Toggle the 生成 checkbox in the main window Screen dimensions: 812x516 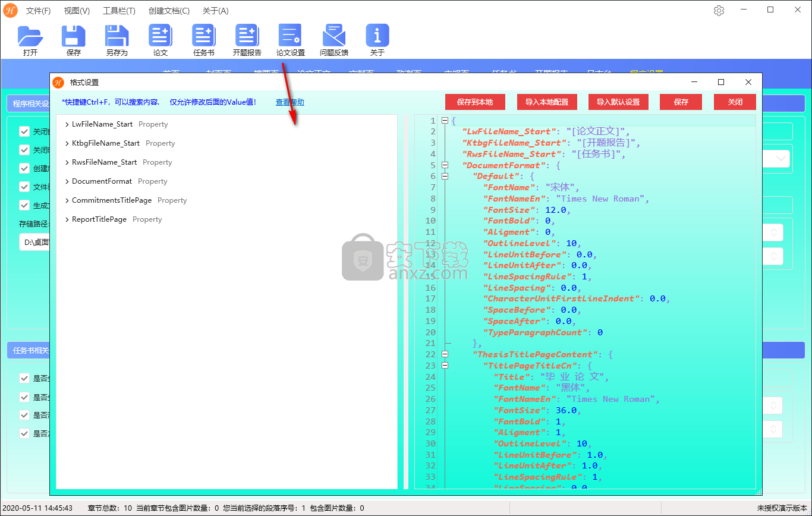24,205
